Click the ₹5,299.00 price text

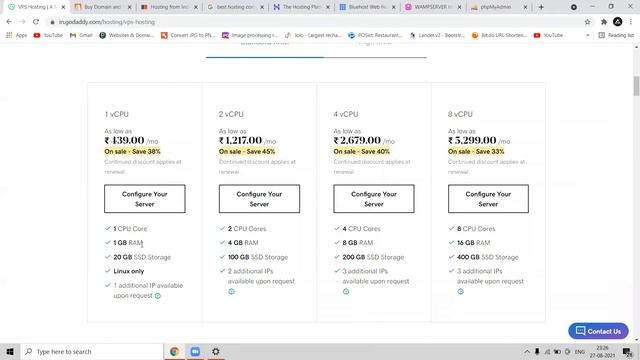tap(472, 140)
